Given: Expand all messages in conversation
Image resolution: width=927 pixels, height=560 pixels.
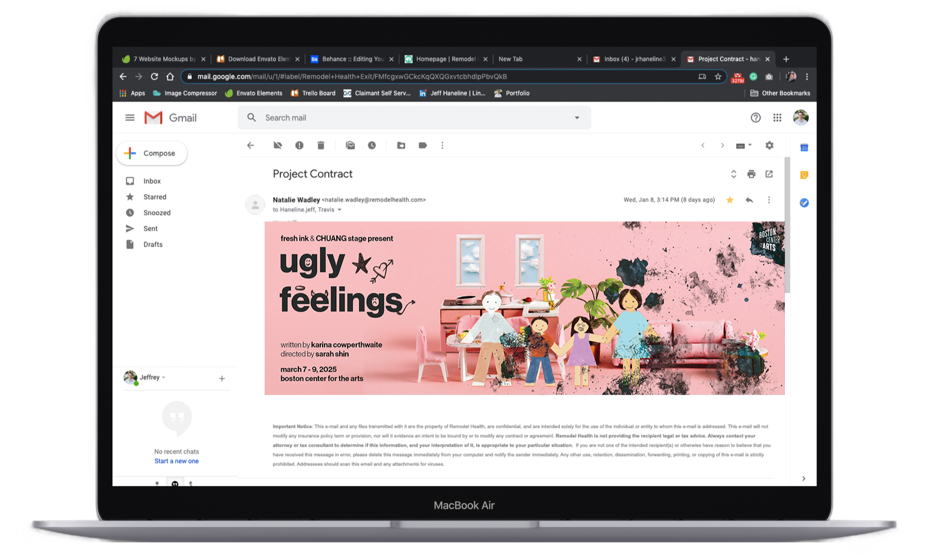Looking at the screenshot, I should [733, 174].
